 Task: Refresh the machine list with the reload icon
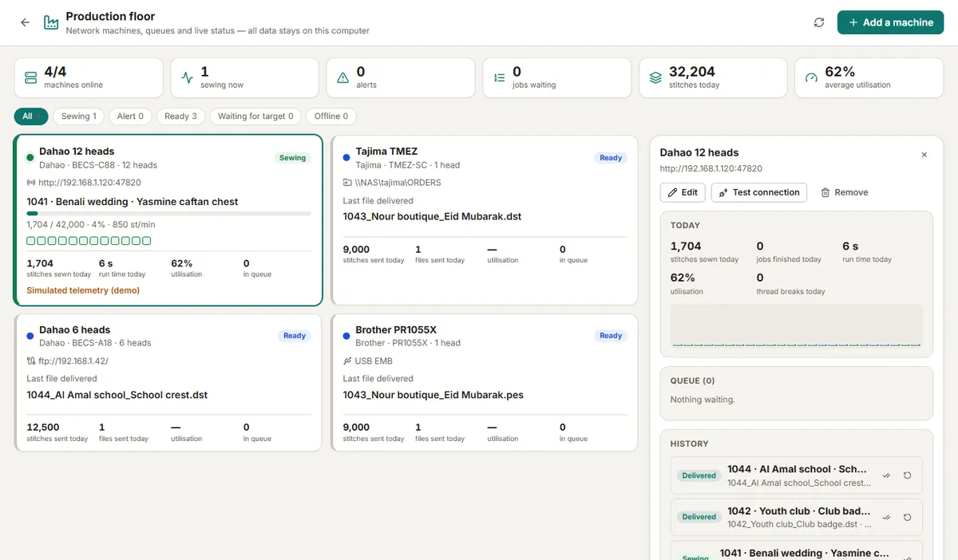(819, 22)
